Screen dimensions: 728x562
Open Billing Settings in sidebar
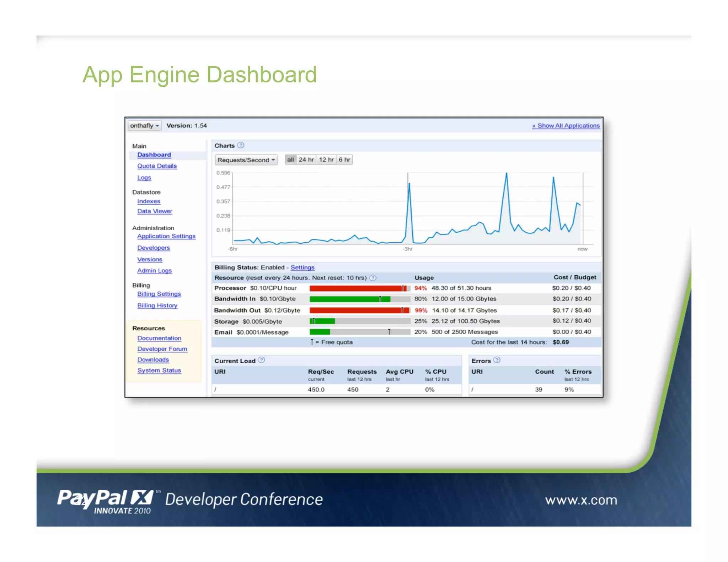pos(159,294)
